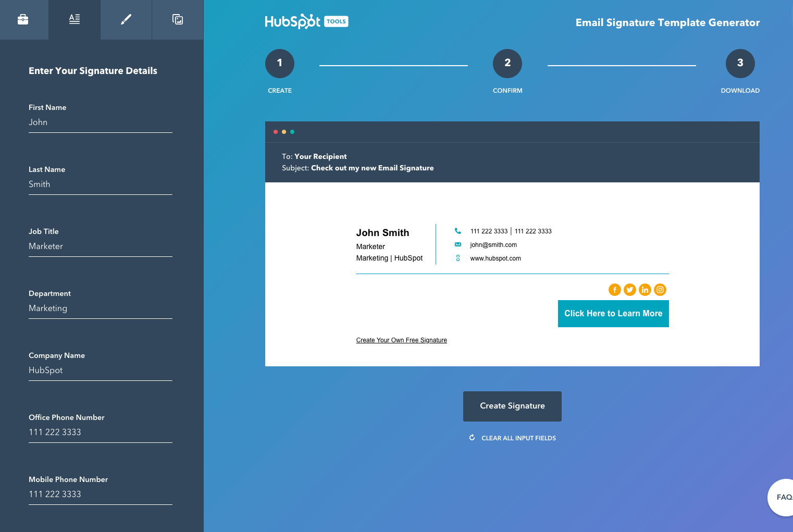The image size is (793, 532).
Task: Click the Instagram icon in signature
Action: [x=660, y=290]
